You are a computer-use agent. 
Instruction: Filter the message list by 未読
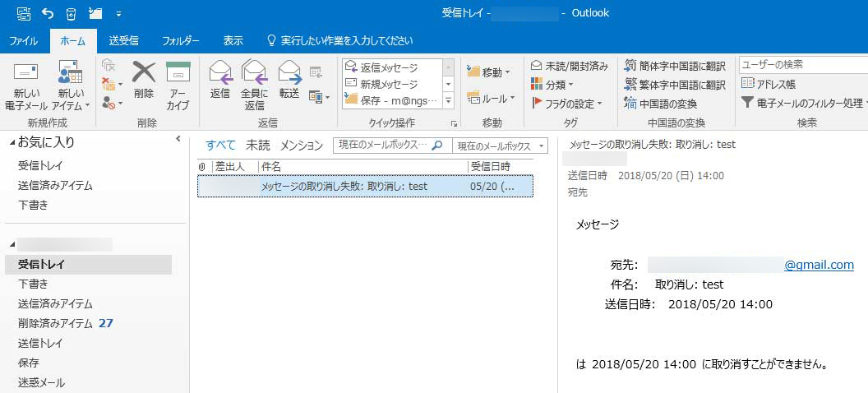(257, 146)
